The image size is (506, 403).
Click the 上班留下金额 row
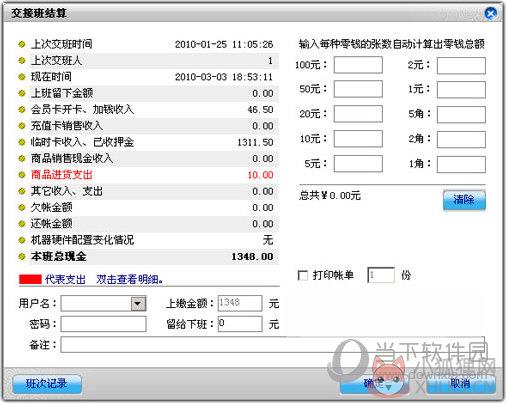tap(149, 93)
